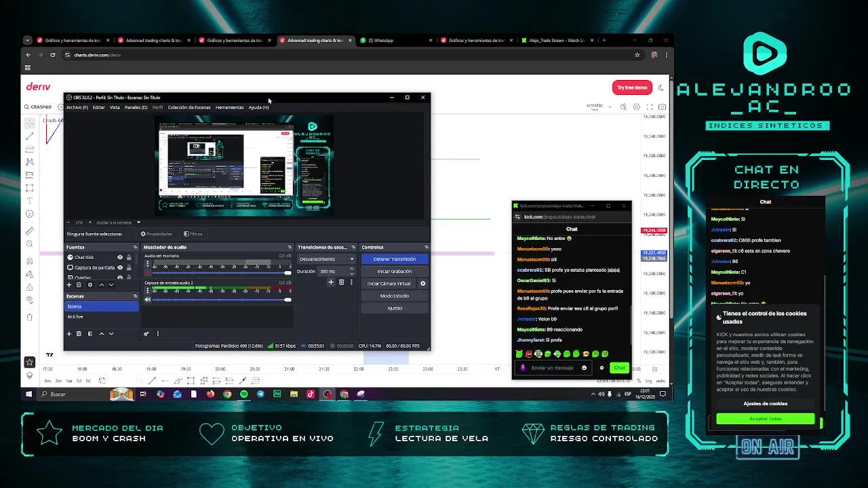Select the kick live scene
Image resolution: width=868 pixels, height=488 pixels.
click(x=102, y=317)
